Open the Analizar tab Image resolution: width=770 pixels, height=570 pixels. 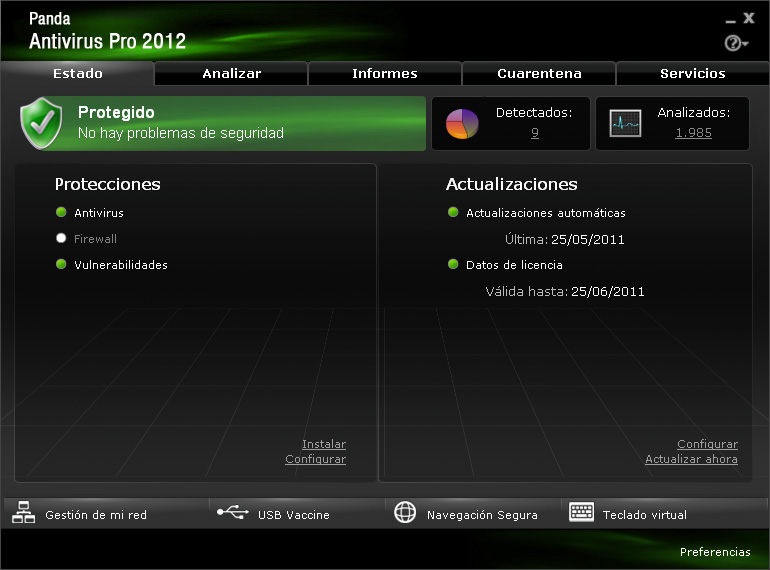click(x=231, y=74)
